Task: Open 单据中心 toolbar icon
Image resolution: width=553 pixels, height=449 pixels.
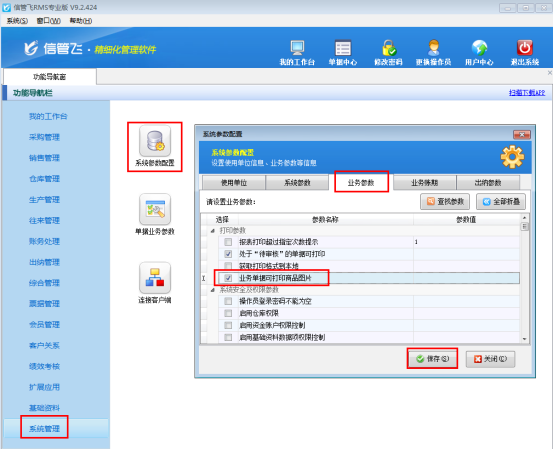Action: pyautogui.click(x=342, y=48)
